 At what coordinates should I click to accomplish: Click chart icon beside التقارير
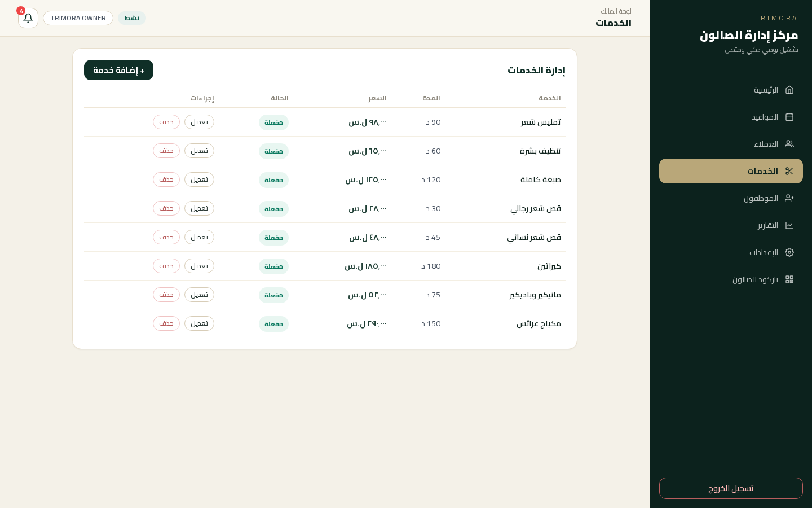point(789,225)
